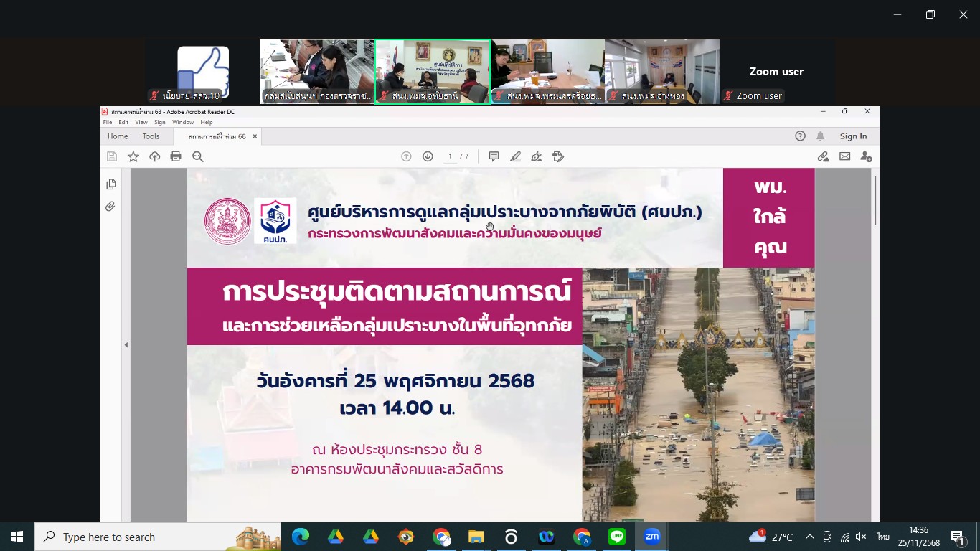Open the Stamp tool in toolbar
Viewport: 980px width, 551px height.
pos(559,156)
